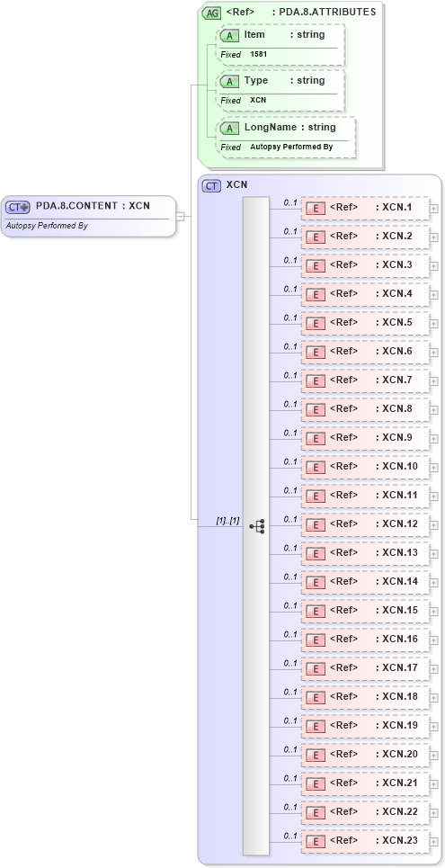Click the XCN complex type title
This screenshot has width=445, height=868.
237,185
